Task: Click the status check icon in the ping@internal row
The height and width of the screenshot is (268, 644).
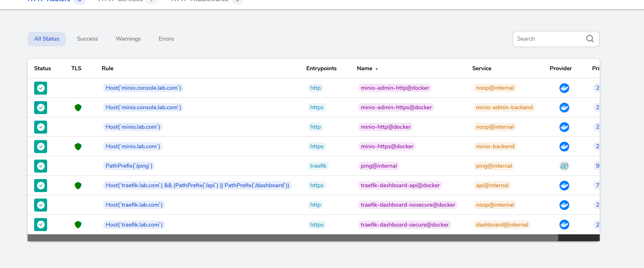Action: tap(41, 166)
